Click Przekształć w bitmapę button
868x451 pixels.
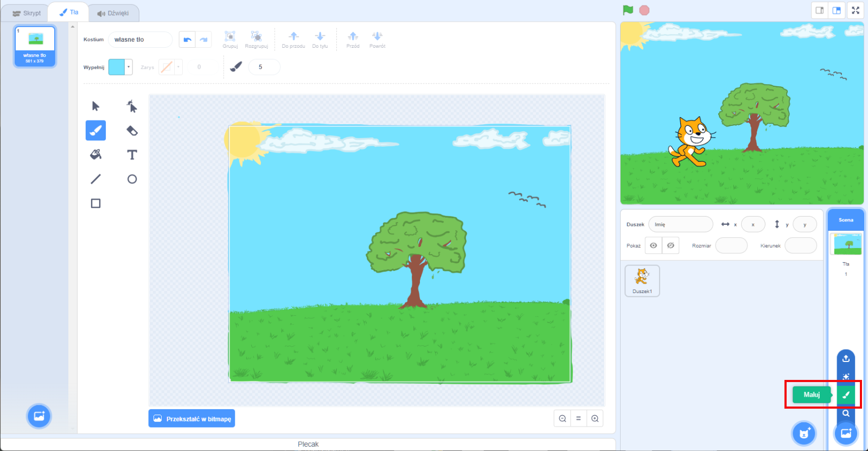tap(192, 418)
